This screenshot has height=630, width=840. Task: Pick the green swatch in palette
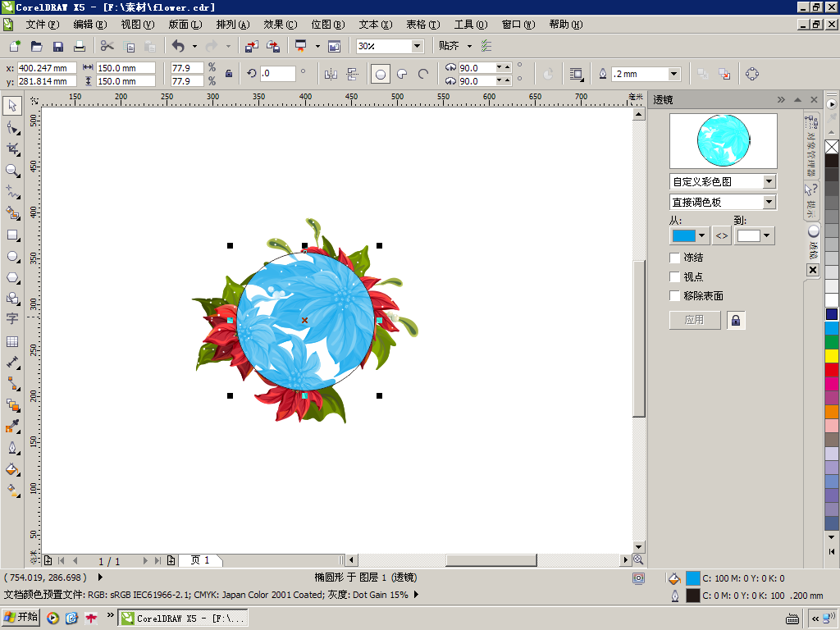[x=832, y=342]
